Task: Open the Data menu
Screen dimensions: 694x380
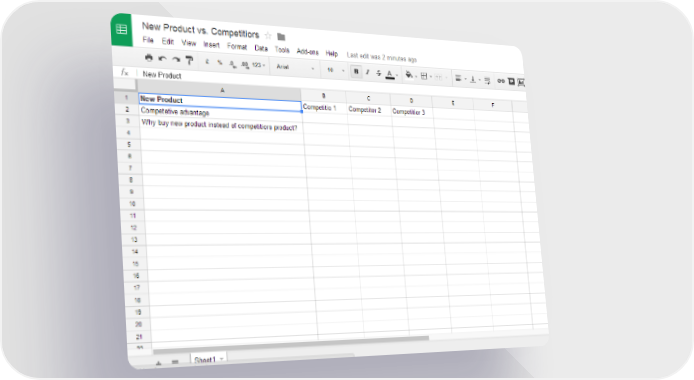Action: click(261, 48)
